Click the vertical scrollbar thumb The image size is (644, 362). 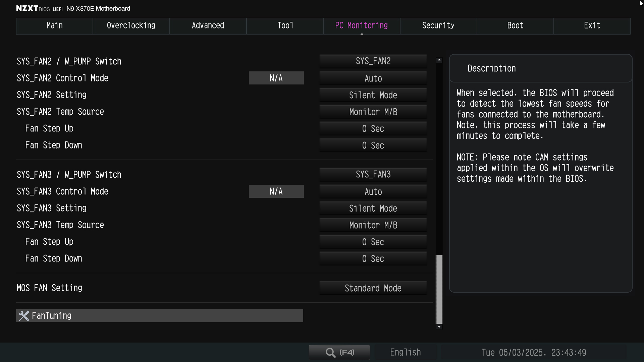439,289
